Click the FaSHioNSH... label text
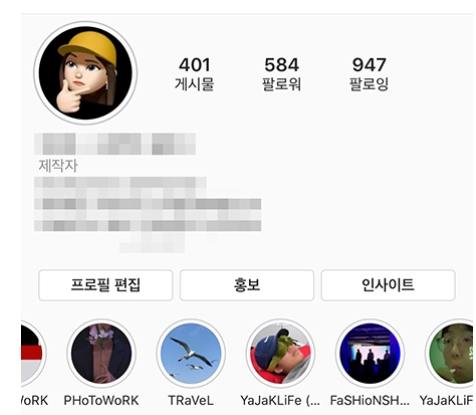 tap(370, 400)
